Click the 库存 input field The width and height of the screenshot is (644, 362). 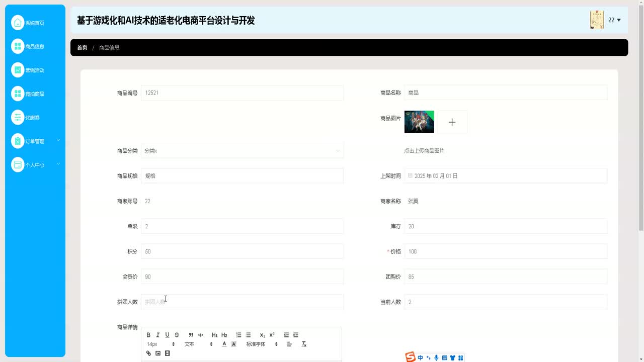506,226
